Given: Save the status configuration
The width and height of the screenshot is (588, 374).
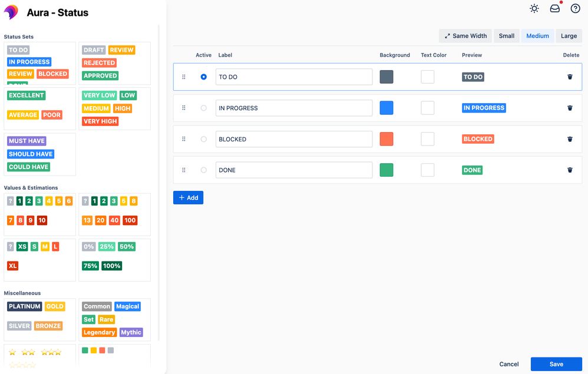Looking at the screenshot, I should (x=556, y=364).
